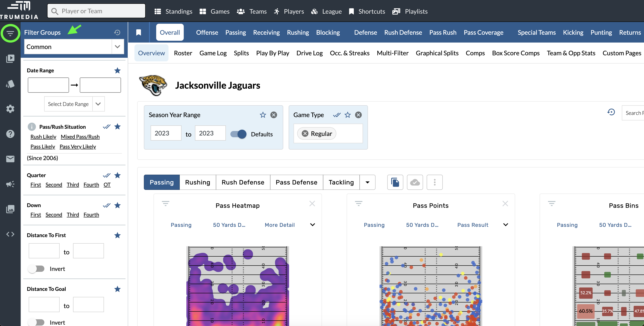
Task: Expand the extra tabs arrow after Tackling
Action: click(367, 182)
